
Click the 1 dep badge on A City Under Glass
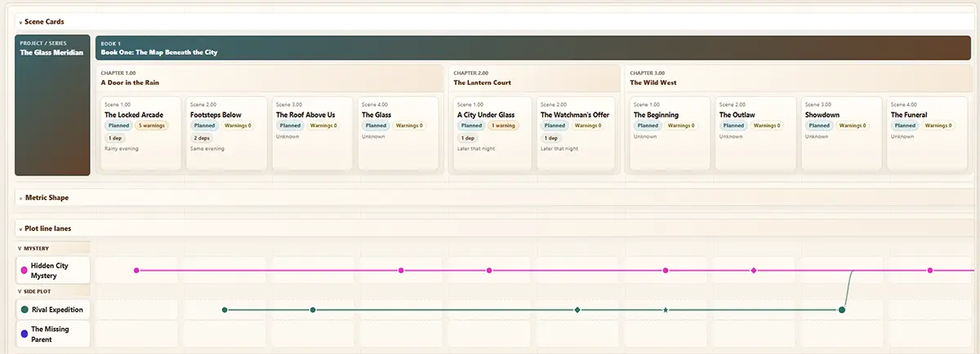click(x=466, y=138)
